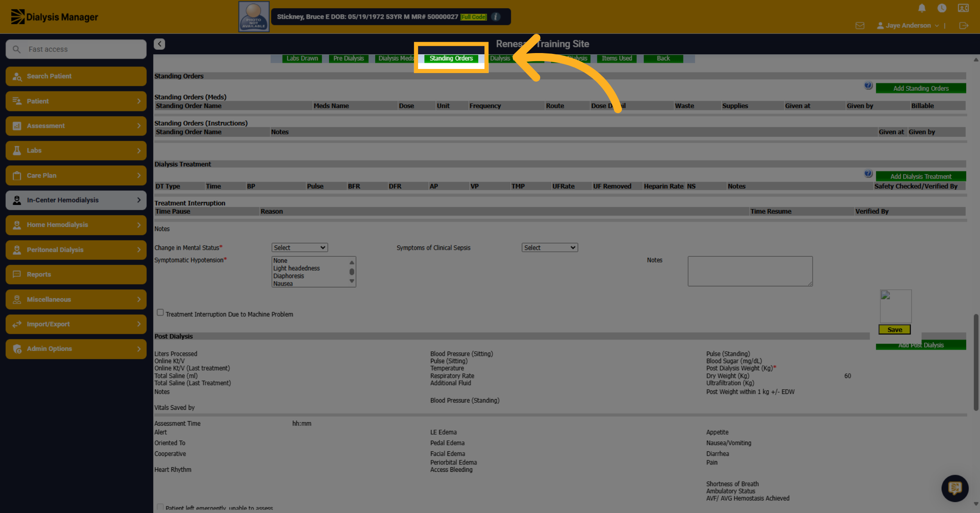The image size is (980, 513).
Task: Click the patient photo thumbnail
Action: 254,17
